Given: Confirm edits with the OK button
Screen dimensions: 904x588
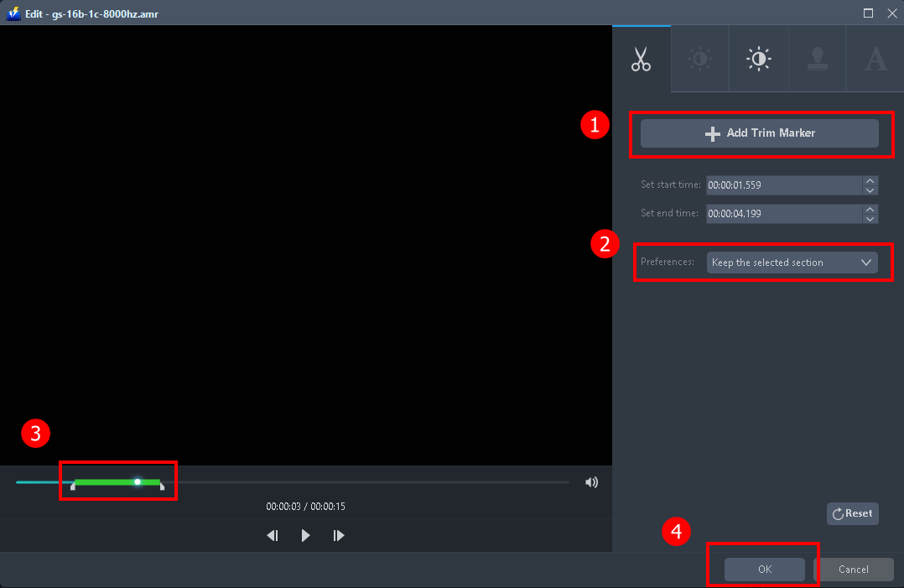Looking at the screenshot, I should click(x=763, y=569).
